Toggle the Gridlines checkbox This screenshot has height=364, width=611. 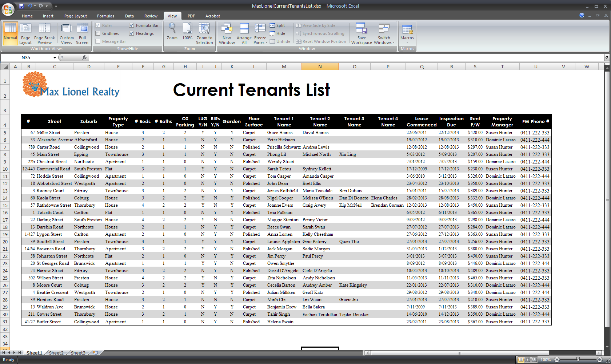click(98, 33)
